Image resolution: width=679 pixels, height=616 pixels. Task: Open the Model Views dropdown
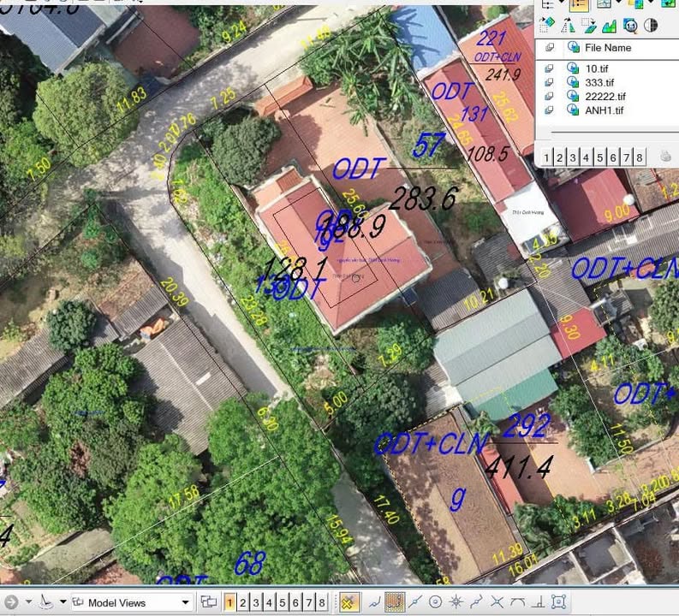pyautogui.click(x=186, y=602)
